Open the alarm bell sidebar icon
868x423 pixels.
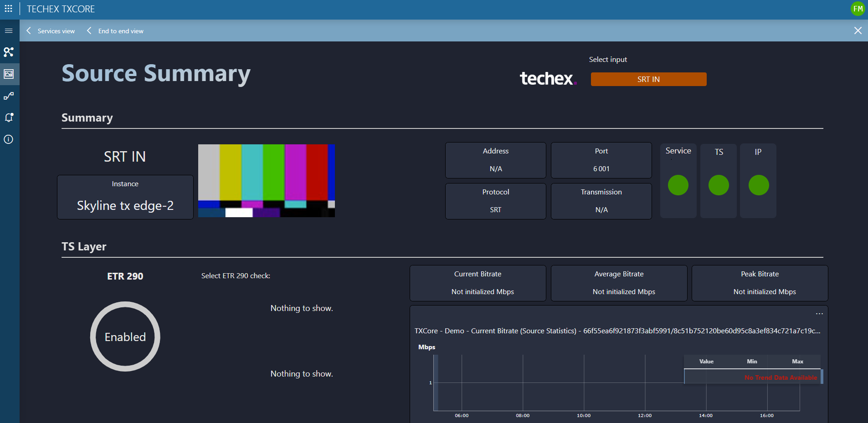click(x=9, y=117)
